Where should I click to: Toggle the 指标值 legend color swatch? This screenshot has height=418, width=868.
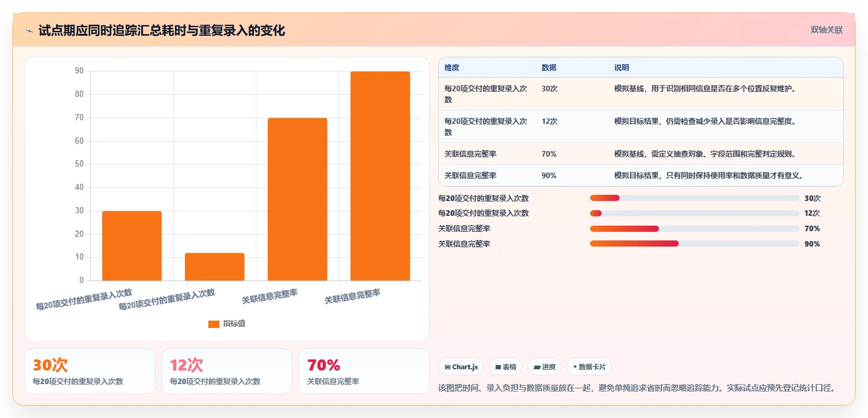coord(213,324)
